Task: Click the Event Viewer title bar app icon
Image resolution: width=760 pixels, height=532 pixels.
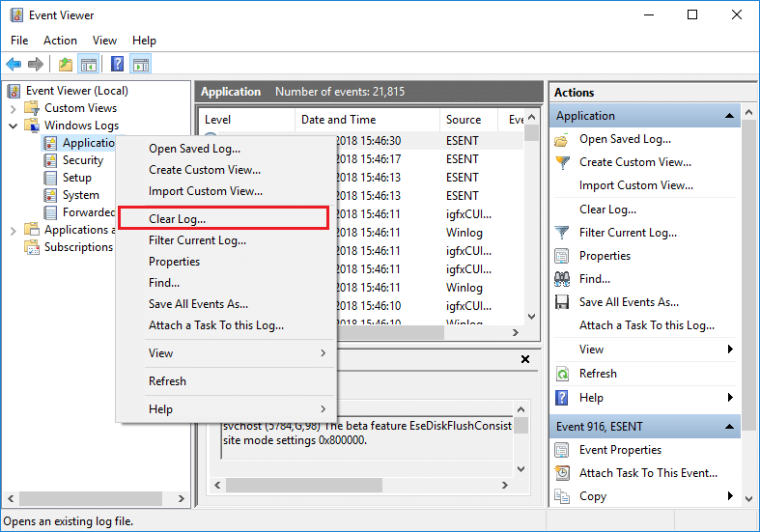Action: click(x=16, y=15)
